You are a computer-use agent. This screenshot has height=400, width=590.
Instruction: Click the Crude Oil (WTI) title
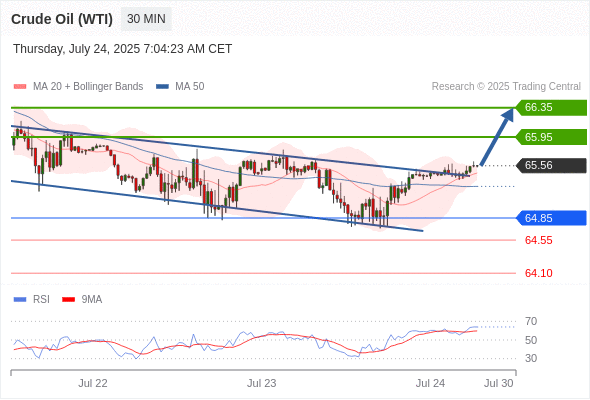[62, 19]
